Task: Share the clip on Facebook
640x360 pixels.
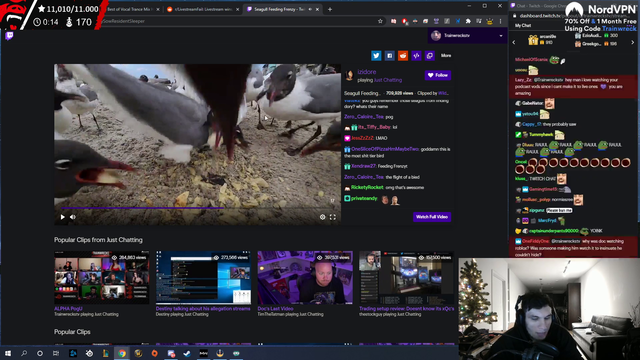Action: coord(389,56)
